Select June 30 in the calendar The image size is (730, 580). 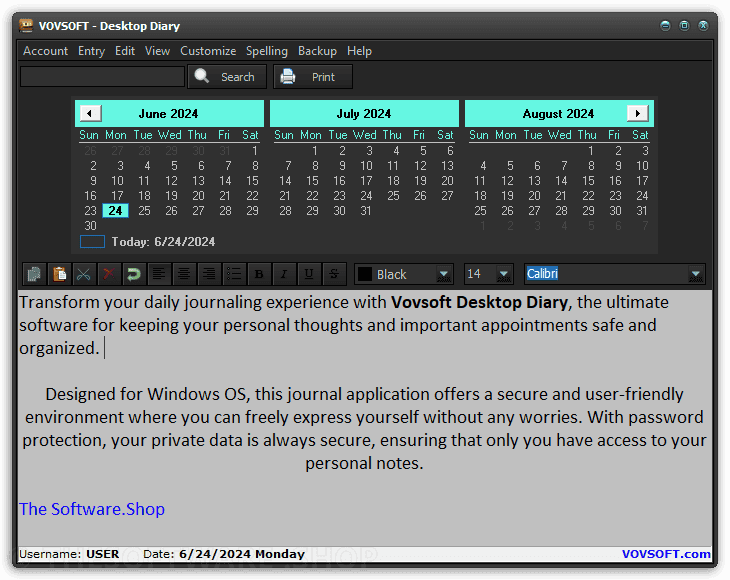pos(90,226)
